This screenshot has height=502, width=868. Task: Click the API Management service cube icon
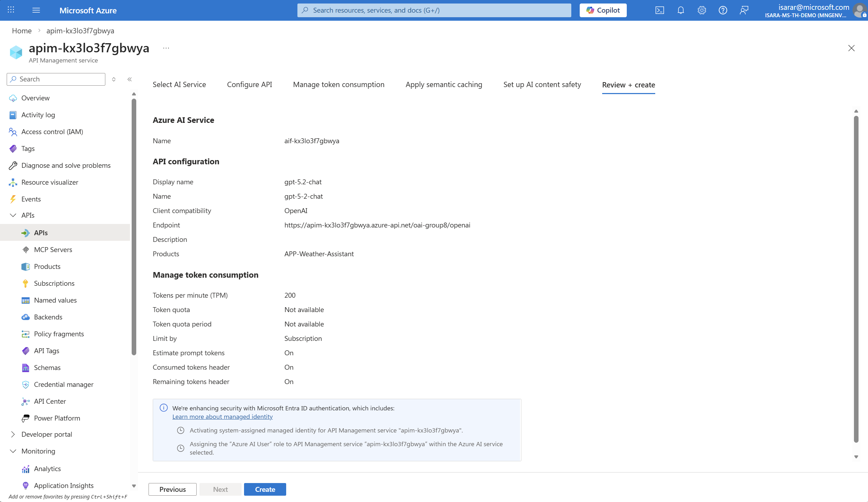click(16, 53)
